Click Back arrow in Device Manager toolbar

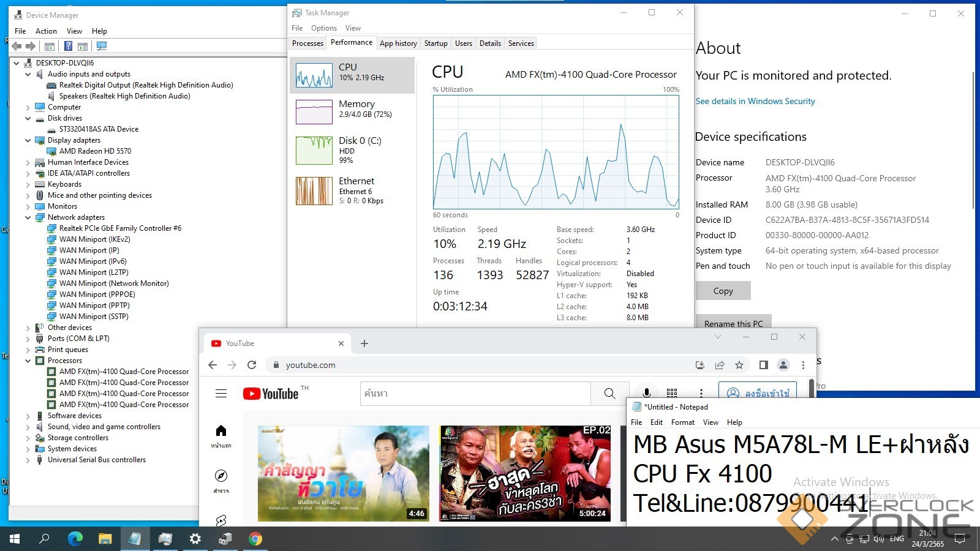[x=17, y=46]
